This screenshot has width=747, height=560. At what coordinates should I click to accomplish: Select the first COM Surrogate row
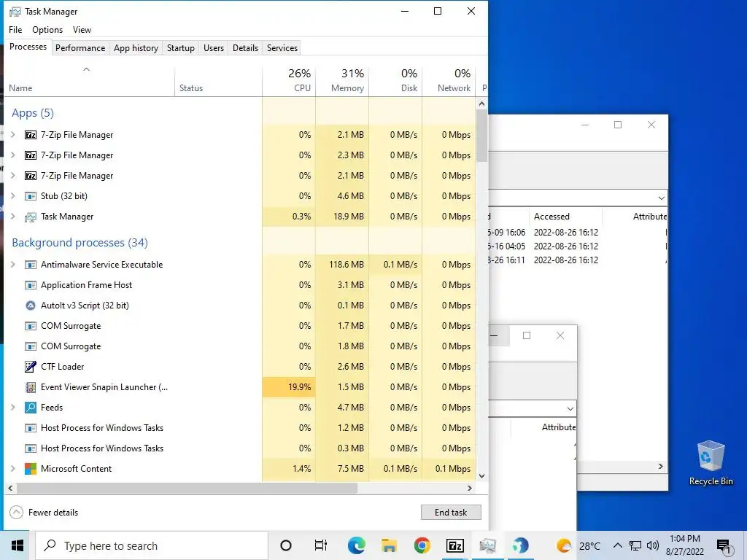[240, 326]
